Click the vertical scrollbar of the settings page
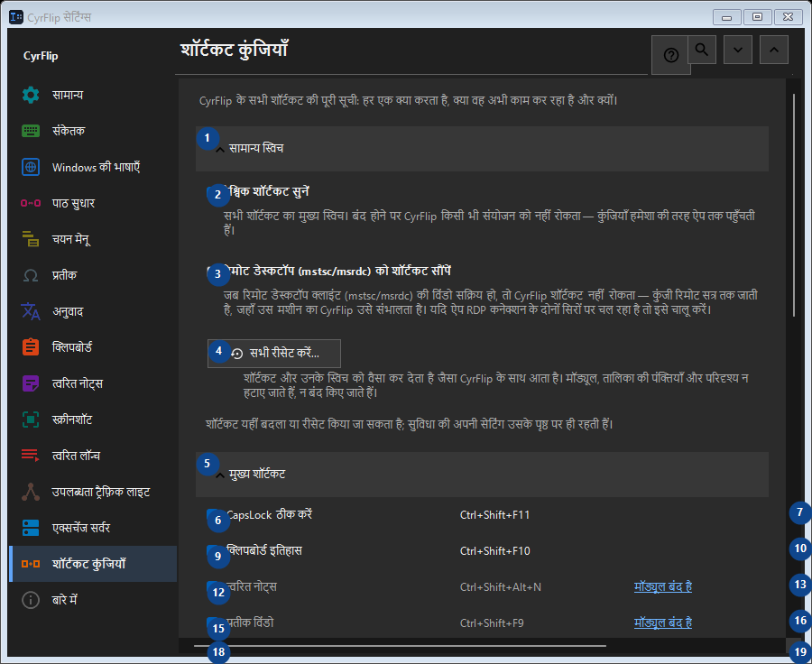This screenshot has height=664, width=812. [x=794, y=205]
